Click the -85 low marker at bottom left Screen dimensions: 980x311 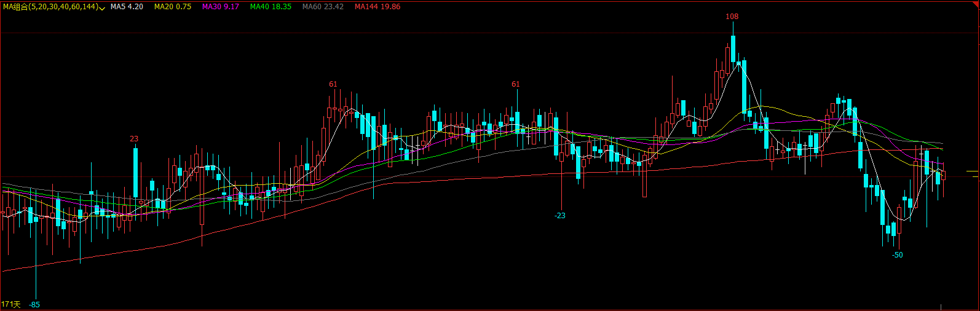[x=34, y=304]
